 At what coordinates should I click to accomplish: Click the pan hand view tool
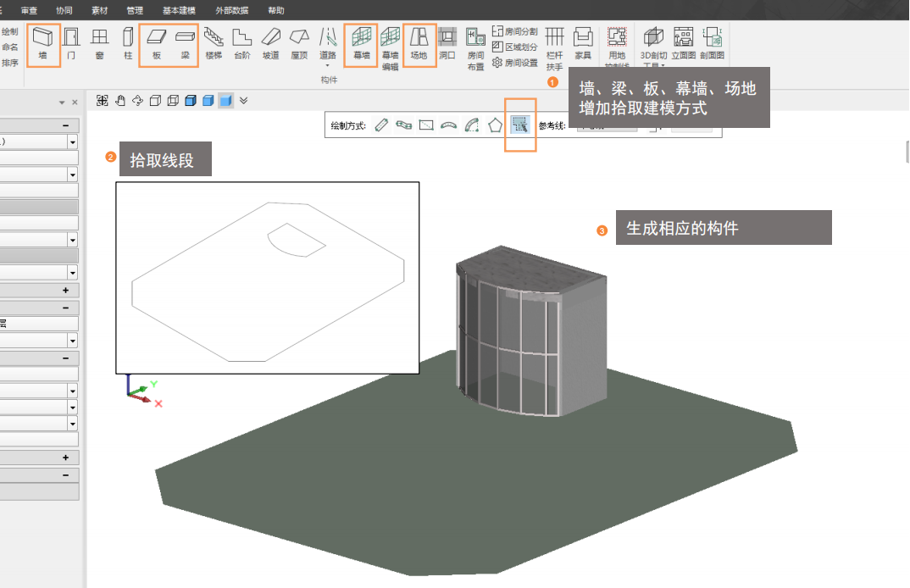coord(119,101)
